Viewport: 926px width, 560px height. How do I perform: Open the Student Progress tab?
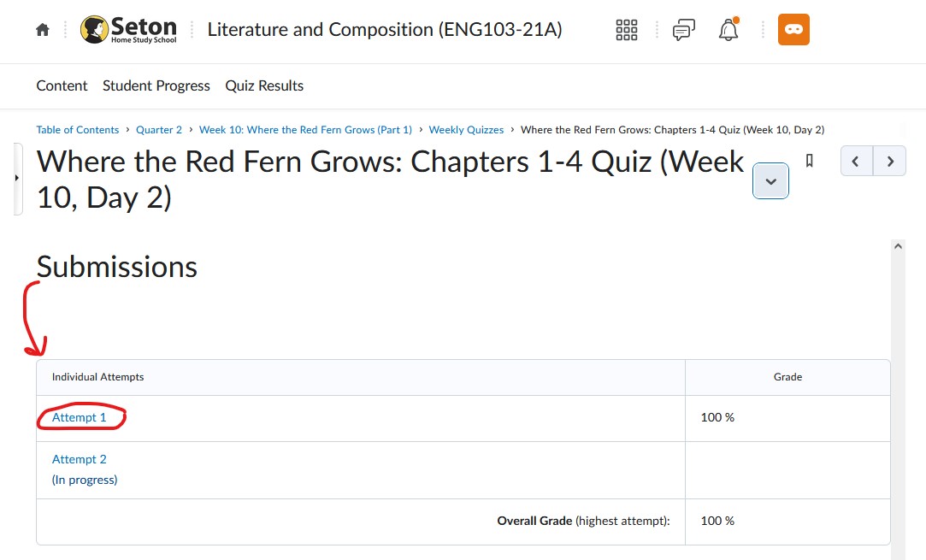156,85
